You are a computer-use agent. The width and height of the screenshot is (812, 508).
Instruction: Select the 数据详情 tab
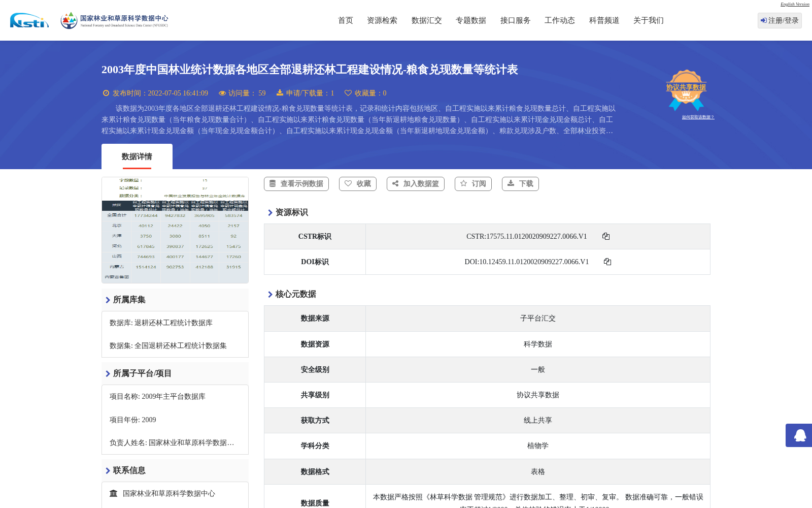[137, 156]
